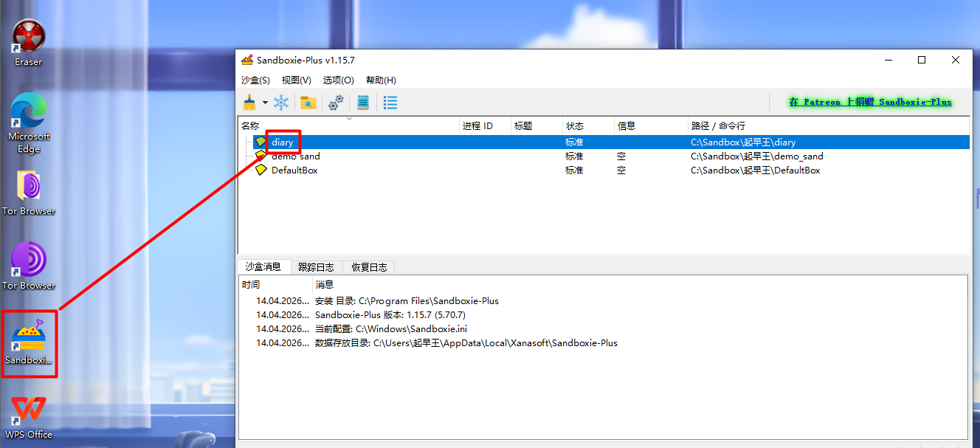Open settings via the gears toolbar icon
The image size is (980, 448).
[x=336, y=103]
